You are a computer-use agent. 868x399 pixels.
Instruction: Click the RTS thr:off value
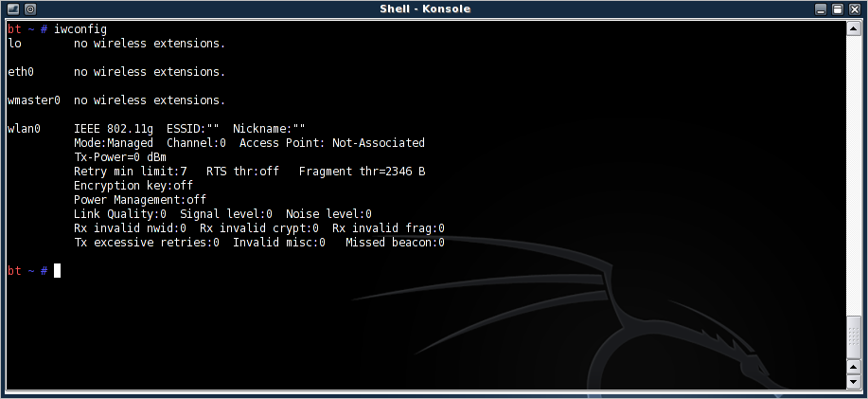tap(242, 172)
